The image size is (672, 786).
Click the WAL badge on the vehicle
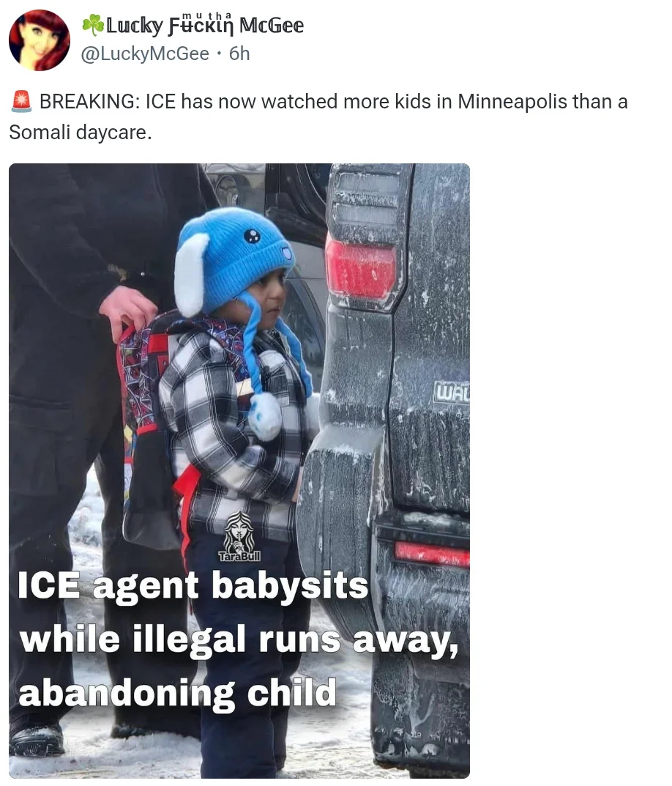tap(451, 393)
